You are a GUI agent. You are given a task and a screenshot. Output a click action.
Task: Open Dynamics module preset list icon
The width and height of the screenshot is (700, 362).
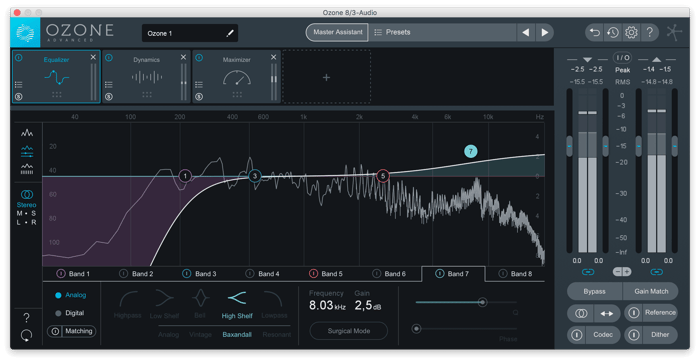click(108, 84)
